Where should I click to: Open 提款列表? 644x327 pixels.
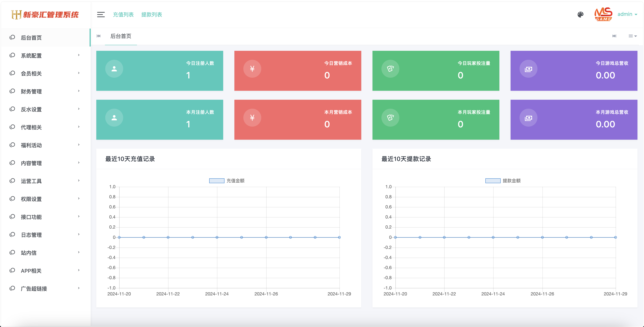point(152,15)
